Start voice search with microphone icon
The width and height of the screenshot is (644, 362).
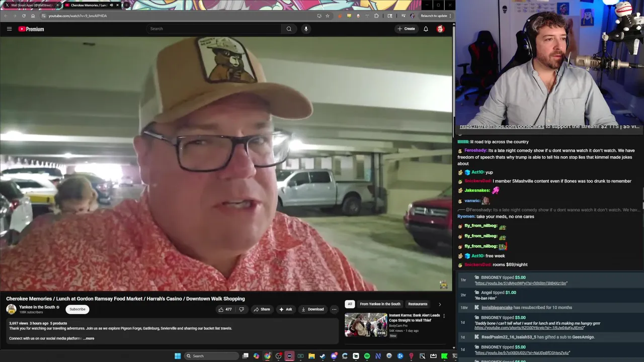tap(306, 29)
